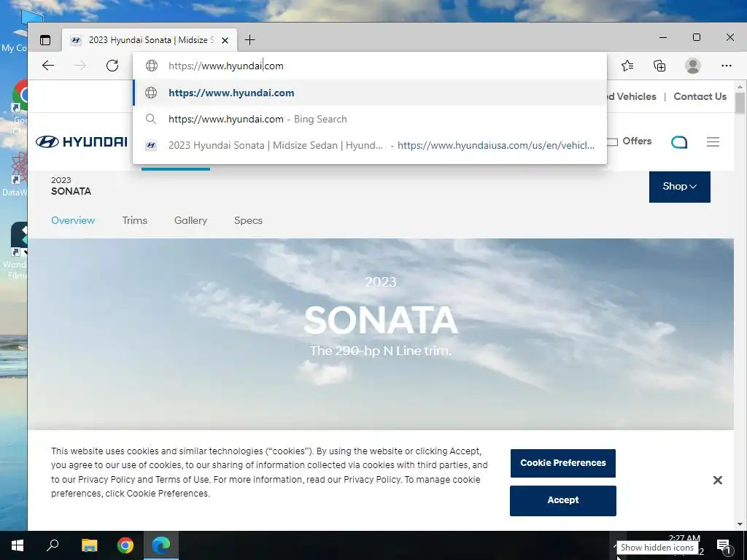Open the Hyundai chat bubble icon
The height and width of the screenshot is (560, 747).
coord(679,142)
